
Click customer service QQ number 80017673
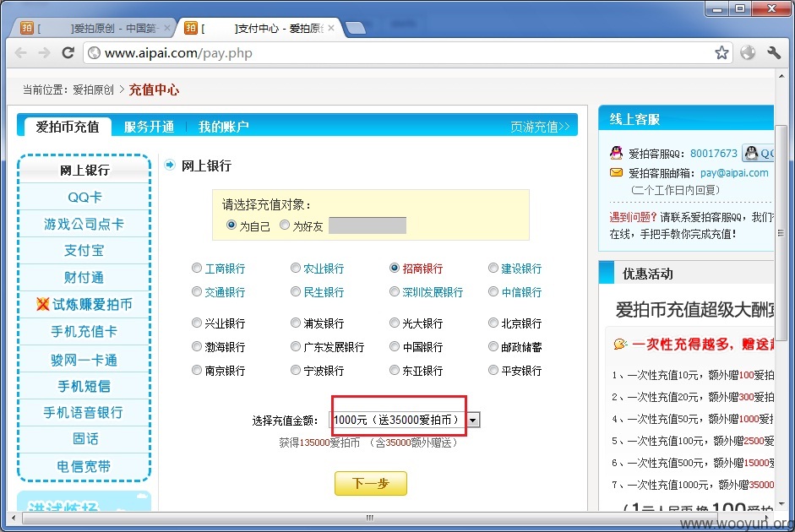tap(714, 153)
